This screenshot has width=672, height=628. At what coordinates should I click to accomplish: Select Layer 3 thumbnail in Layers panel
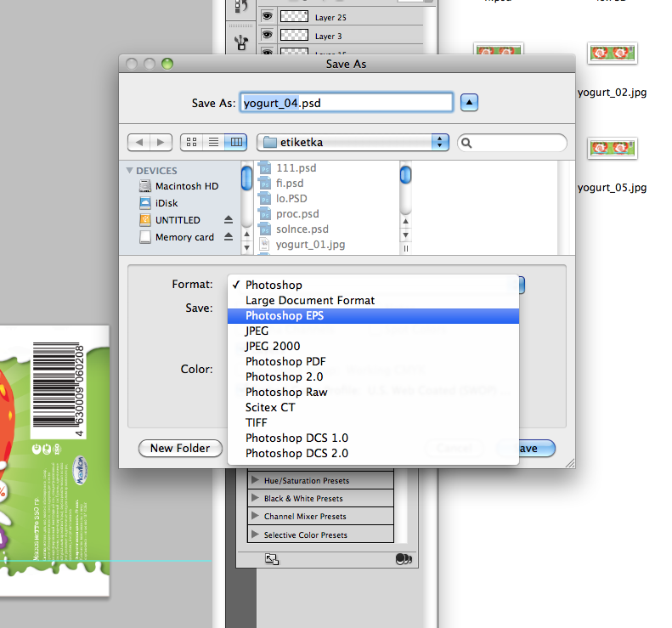294,35
